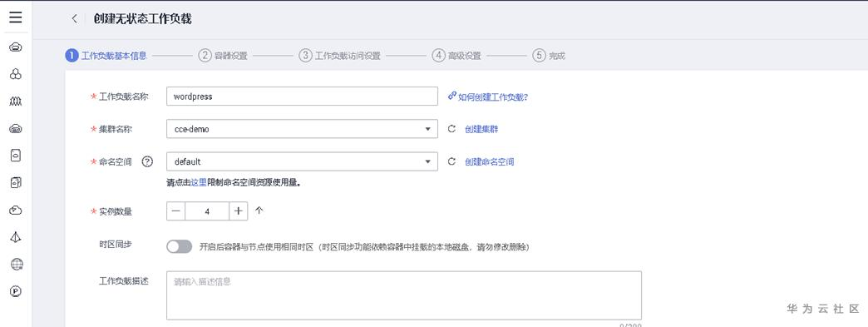Increase instance count with plus button
Image resolution: width=868 pixels, height=327 pixels.
click(x=238, y=211)
